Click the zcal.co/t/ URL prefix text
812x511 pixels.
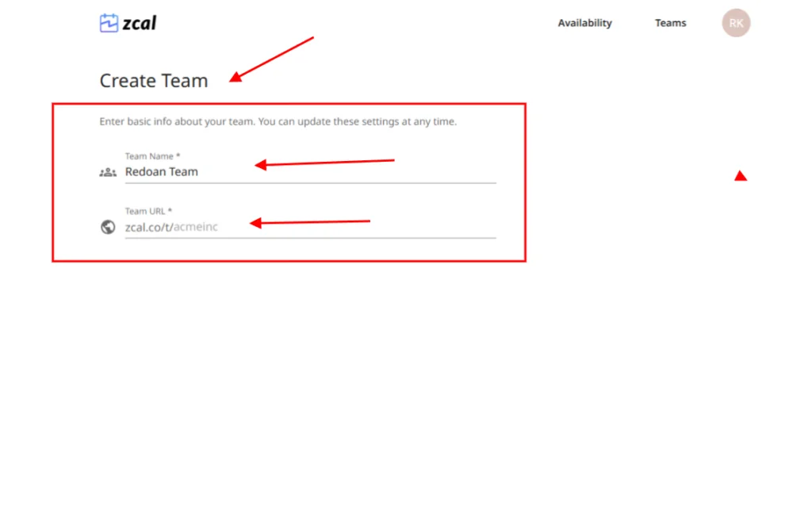[x=149, y=228]
